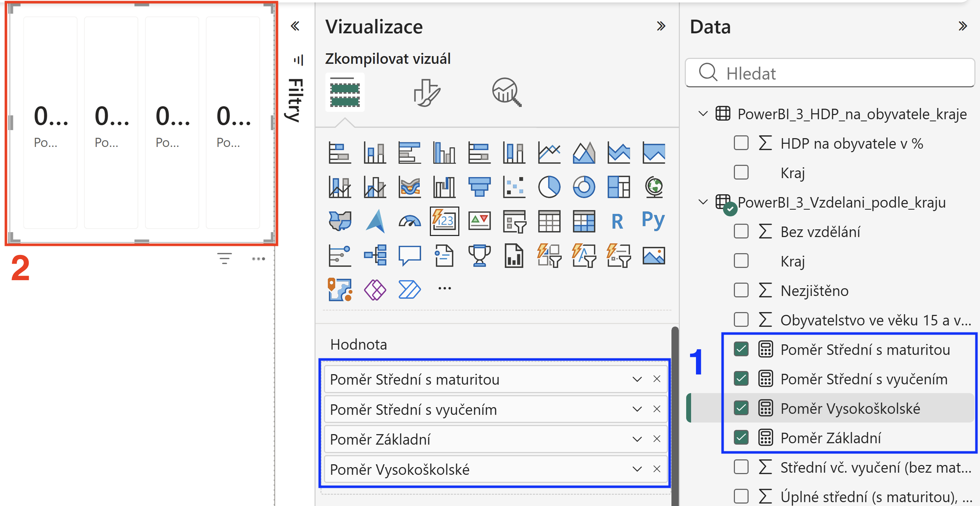Select the funnel chart visual
Image resolution: width=980 pixels, height=506 pixels.
[x=479, y=187]
